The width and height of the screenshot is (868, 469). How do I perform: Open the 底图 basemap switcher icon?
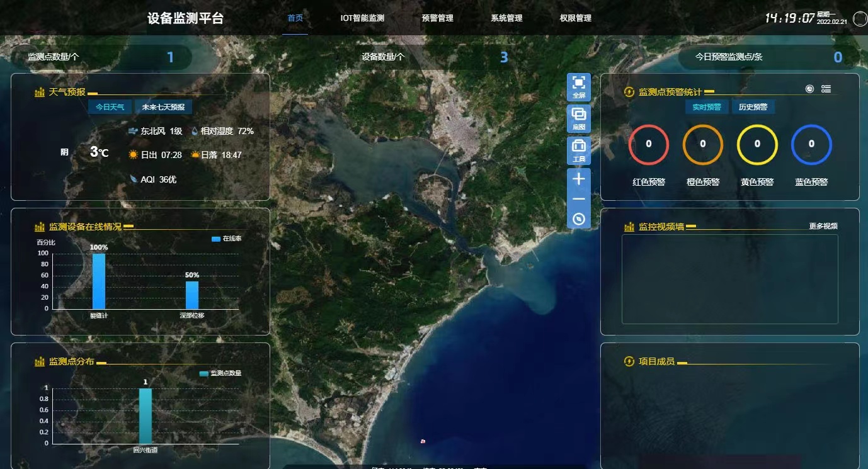click(x=578, y=116)
